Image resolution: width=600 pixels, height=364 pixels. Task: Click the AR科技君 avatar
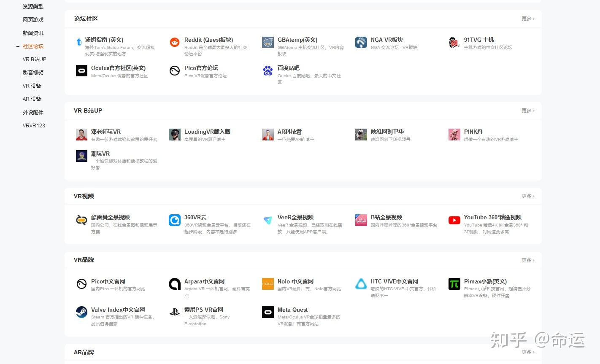click(x=268, y=135)
